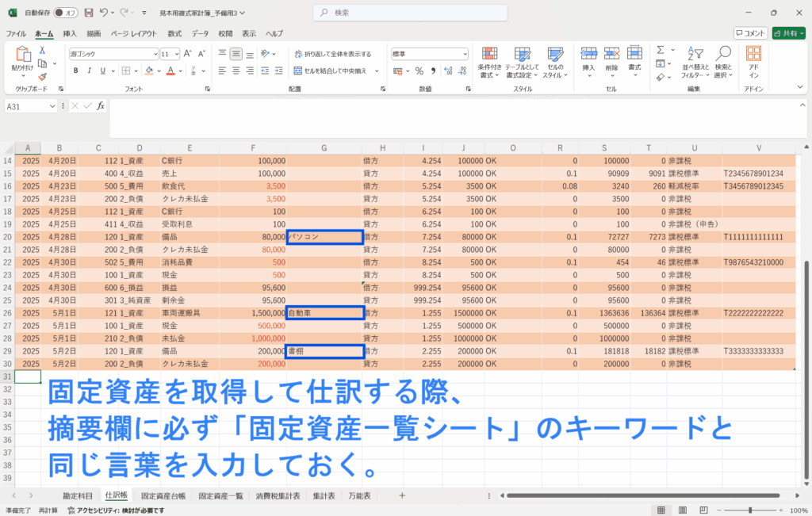Click the Cut scissors icon
Viewport: 812px width, 516px height.
click(43, 50)
